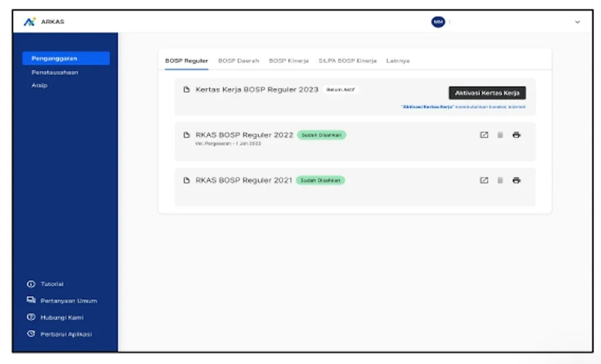Image resolution: width=601 pixels, height=364 pixels.
Task: Open the Tutorial link
Action: [x=52, y=284]
